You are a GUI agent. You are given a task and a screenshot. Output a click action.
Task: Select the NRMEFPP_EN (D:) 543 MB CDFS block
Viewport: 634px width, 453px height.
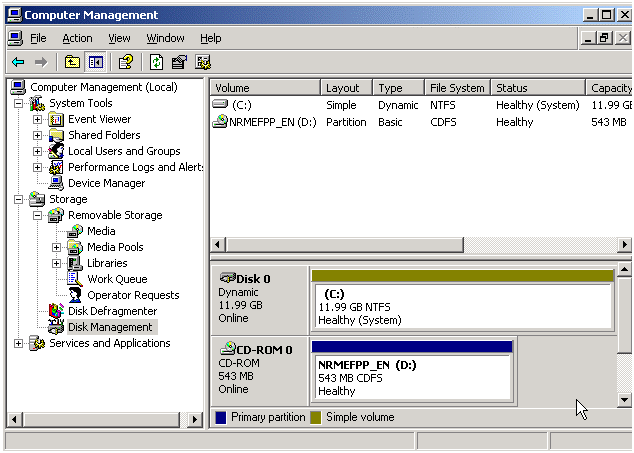coord(412,372)
